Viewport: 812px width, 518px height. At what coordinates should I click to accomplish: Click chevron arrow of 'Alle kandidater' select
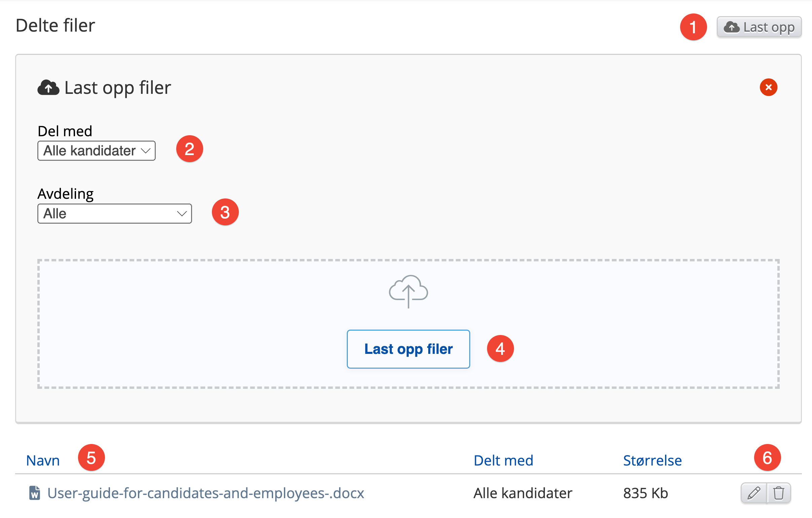[x=146, y=151]
